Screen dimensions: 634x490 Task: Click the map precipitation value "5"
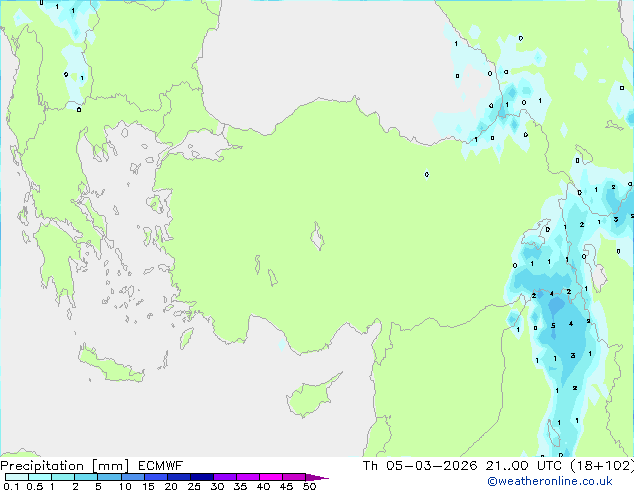pyautogui.click(x=553, y=326)
